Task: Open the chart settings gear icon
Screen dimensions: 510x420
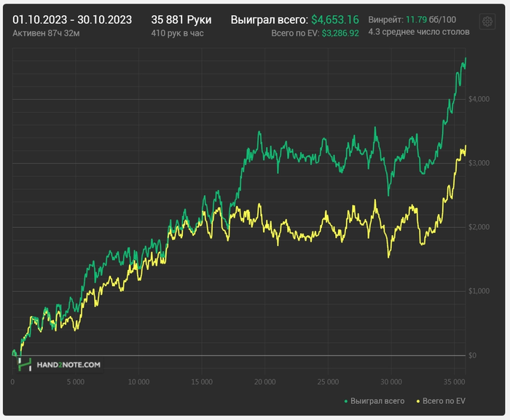Action: click(487, 21)
